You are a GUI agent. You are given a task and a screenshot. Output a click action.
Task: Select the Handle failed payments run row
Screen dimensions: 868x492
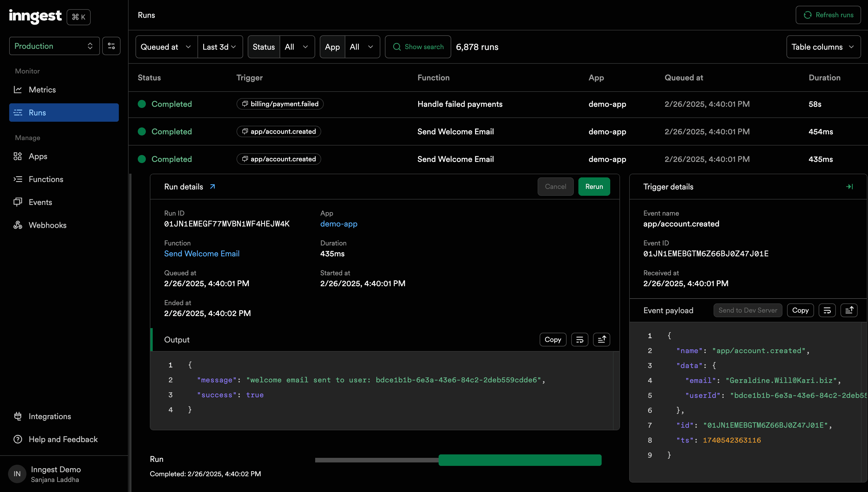tap(498, 104)
